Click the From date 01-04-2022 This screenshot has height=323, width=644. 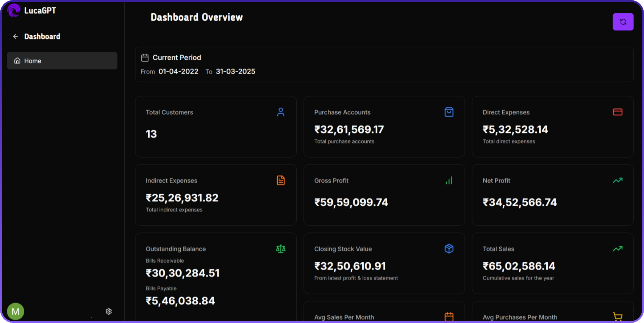click(x=178, y=72)
